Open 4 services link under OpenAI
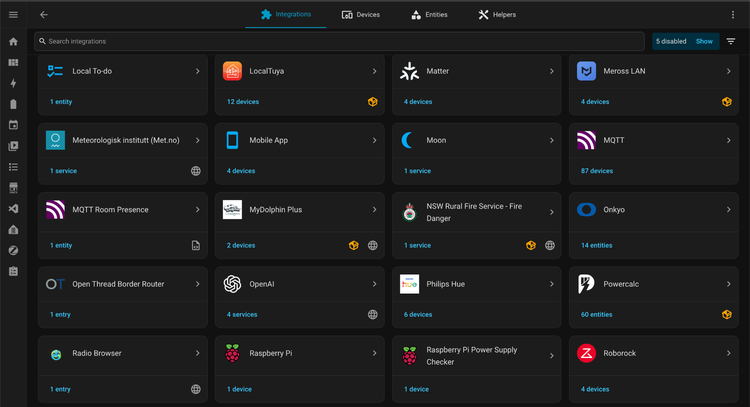750x407 pixels. click(242, 315)
